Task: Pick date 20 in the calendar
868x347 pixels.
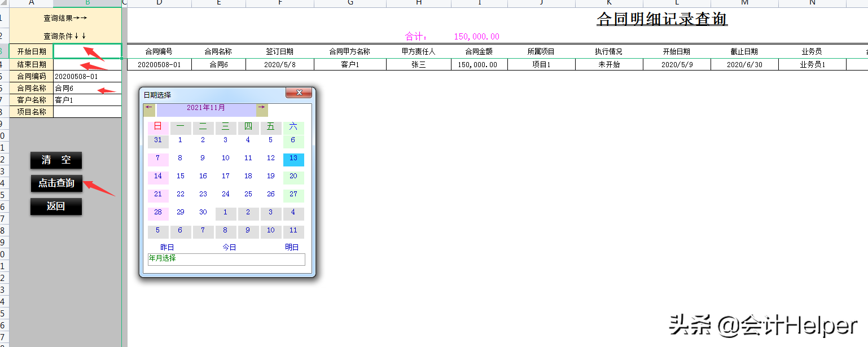Action: 293,178
